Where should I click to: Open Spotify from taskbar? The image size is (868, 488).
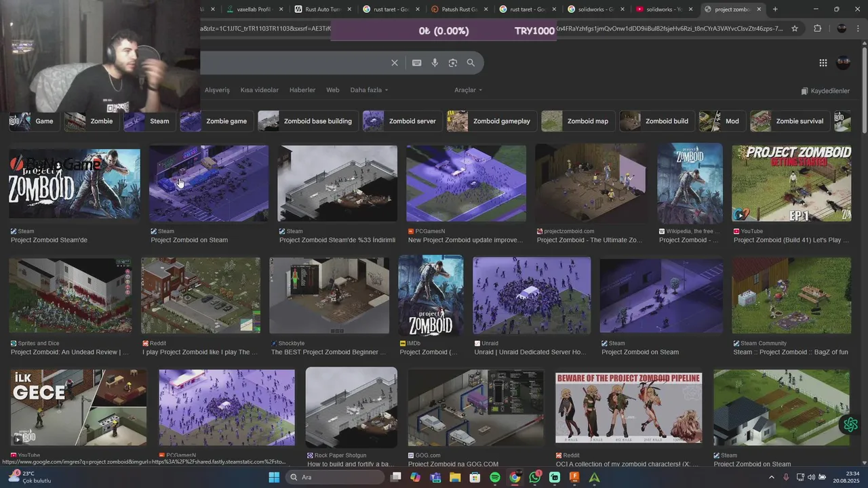(495, 477)
